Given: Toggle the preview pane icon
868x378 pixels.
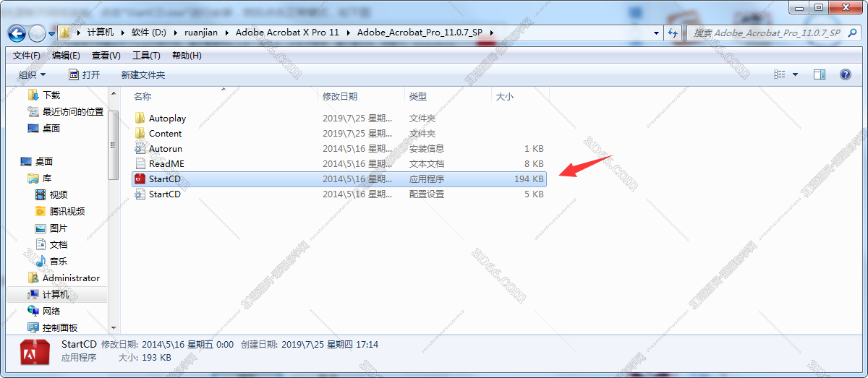Looking at the screenshot, I should click(820, 74).
